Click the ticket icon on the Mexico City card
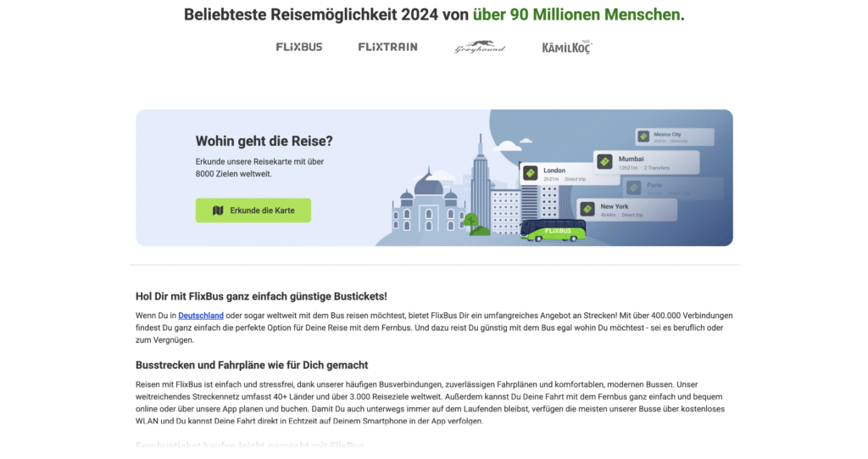Image resolution: width=868 pixels, height=459 pixels. [643, 137]
